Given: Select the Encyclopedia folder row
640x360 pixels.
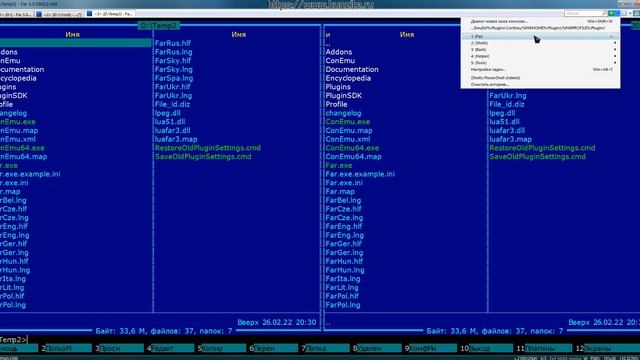Looking at the screenshot, I should click(348, 78).
